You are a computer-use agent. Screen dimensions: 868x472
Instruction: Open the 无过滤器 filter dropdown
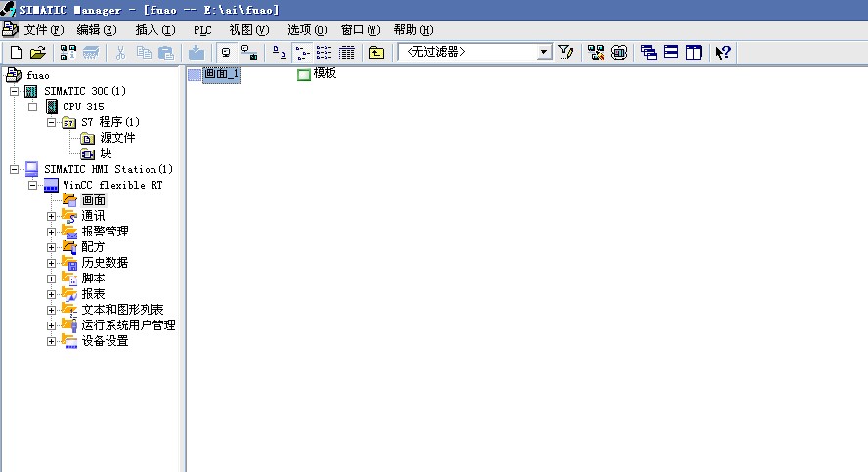[544, 52]
